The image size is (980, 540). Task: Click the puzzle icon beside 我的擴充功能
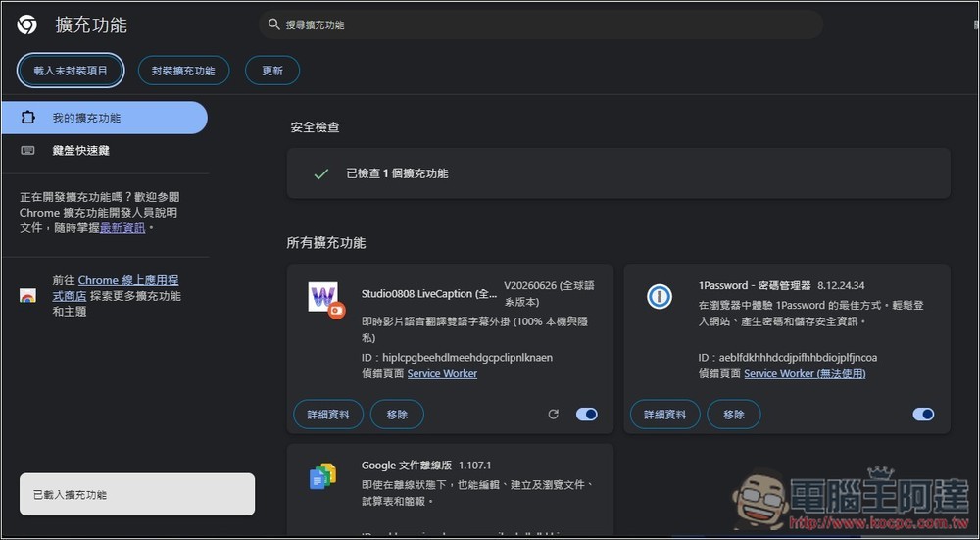pos(27,118)
